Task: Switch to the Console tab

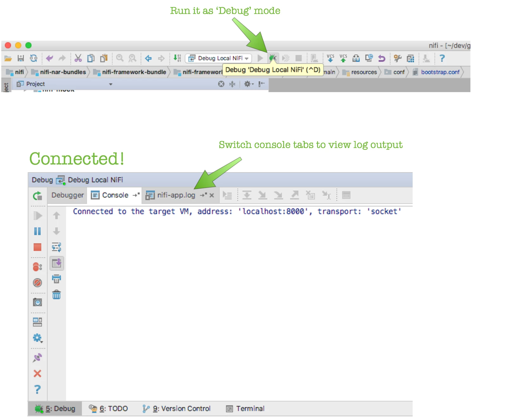Action: 115,195
